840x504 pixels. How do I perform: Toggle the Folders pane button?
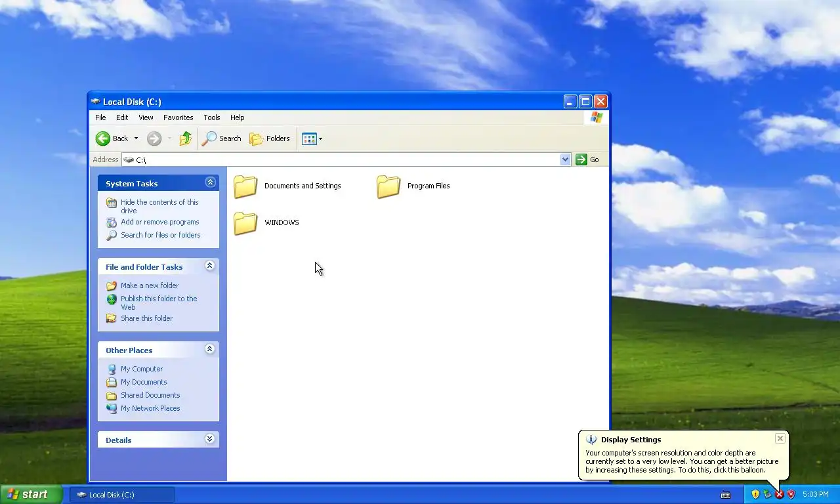coord(270,138)
